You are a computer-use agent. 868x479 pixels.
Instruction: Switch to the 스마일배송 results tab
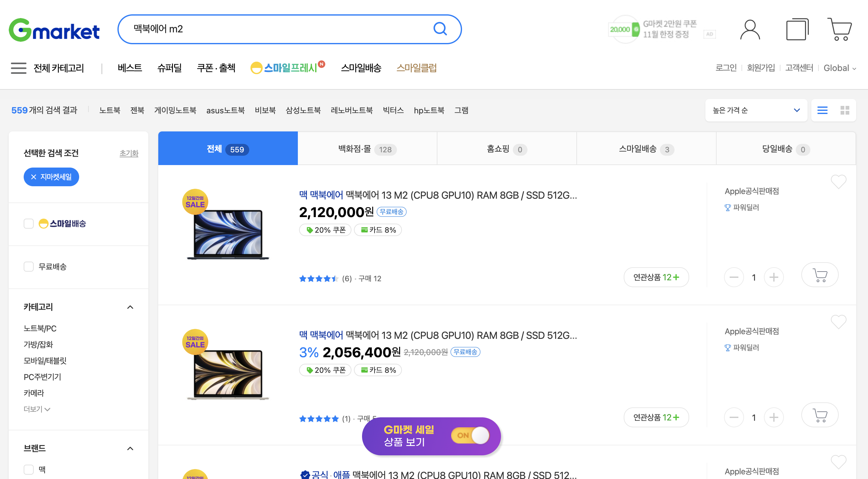[646, 149]
